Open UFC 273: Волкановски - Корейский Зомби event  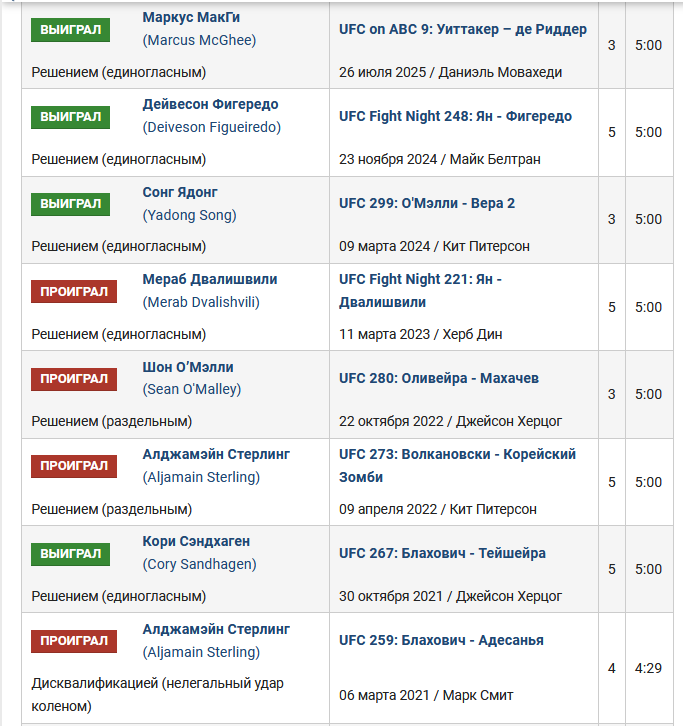point(457,466)
